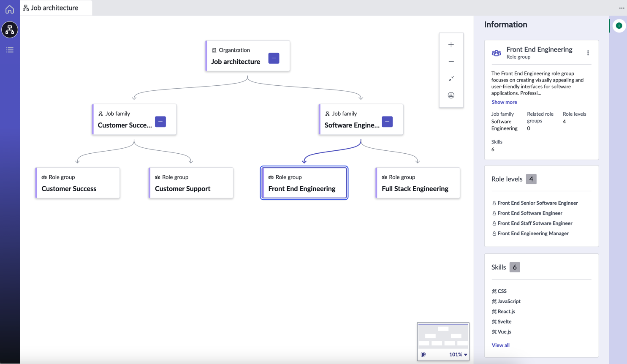Click the minimap overview thumbnail

[443, 336]
